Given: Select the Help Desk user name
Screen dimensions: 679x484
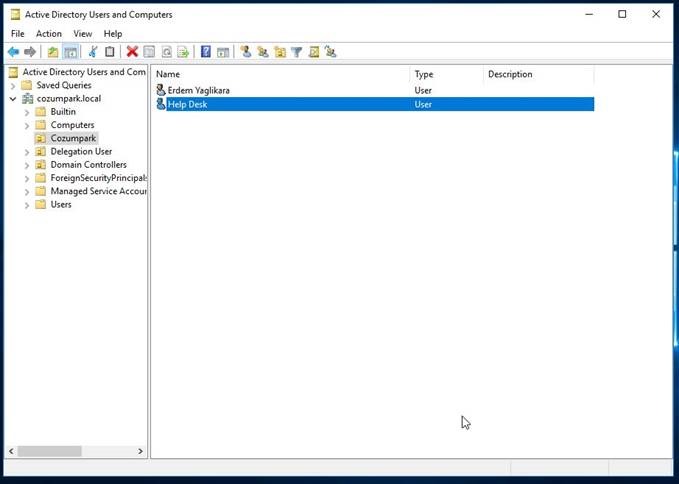Looking at the screenshot, I should (x=188, y=104).
